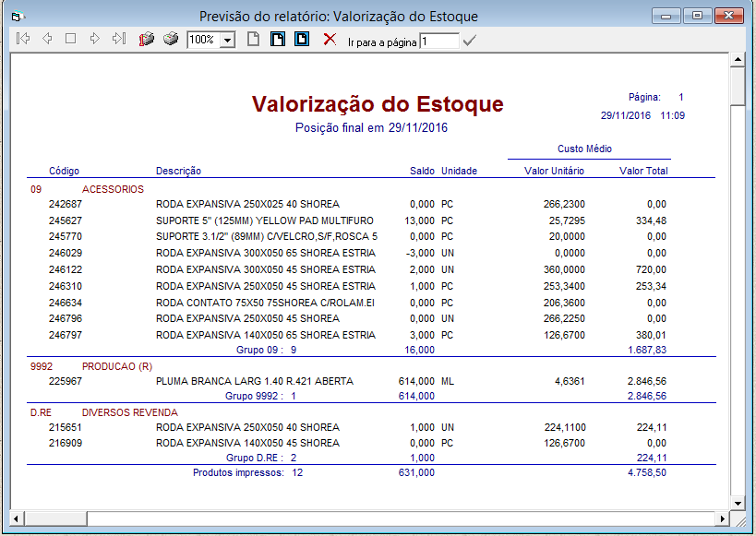Click the vertical scrollbar down arrow

(x=737, y=503)
